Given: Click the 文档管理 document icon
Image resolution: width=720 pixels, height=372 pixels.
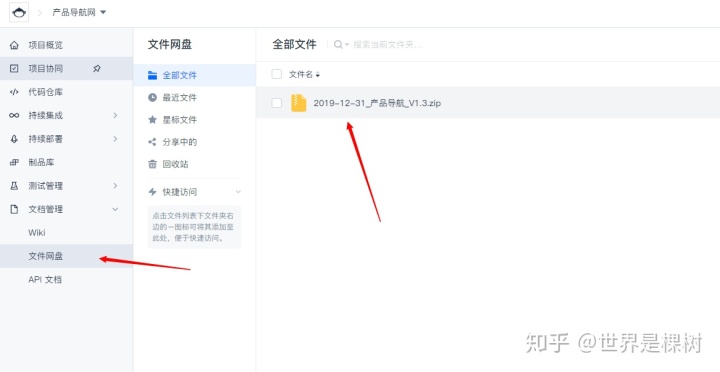Looking at the screenshot, I should (x=14, y=209).
